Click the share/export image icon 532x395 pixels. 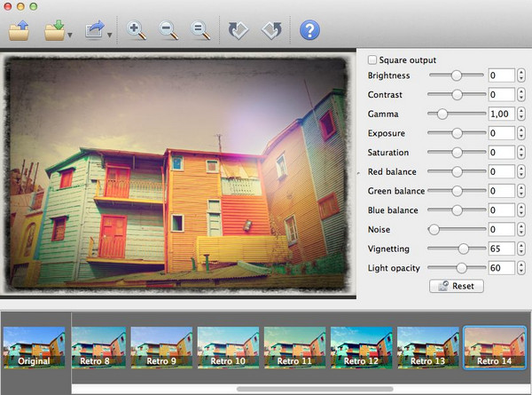click(95, 31)
